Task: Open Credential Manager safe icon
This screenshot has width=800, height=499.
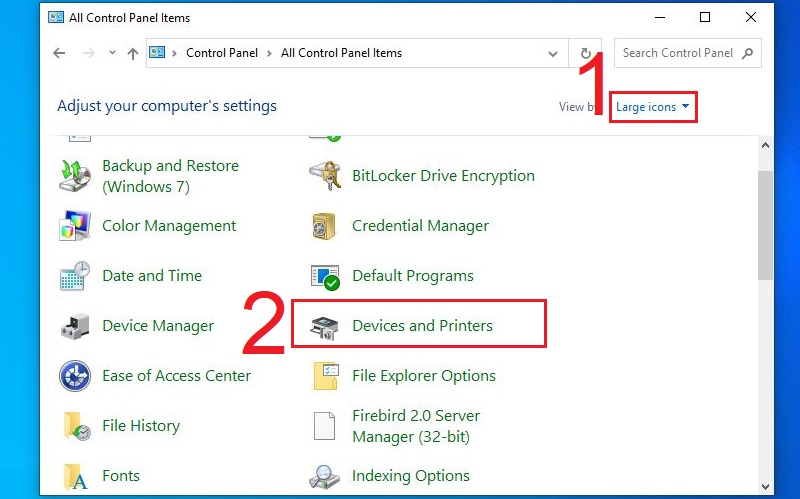Action: 324,226
